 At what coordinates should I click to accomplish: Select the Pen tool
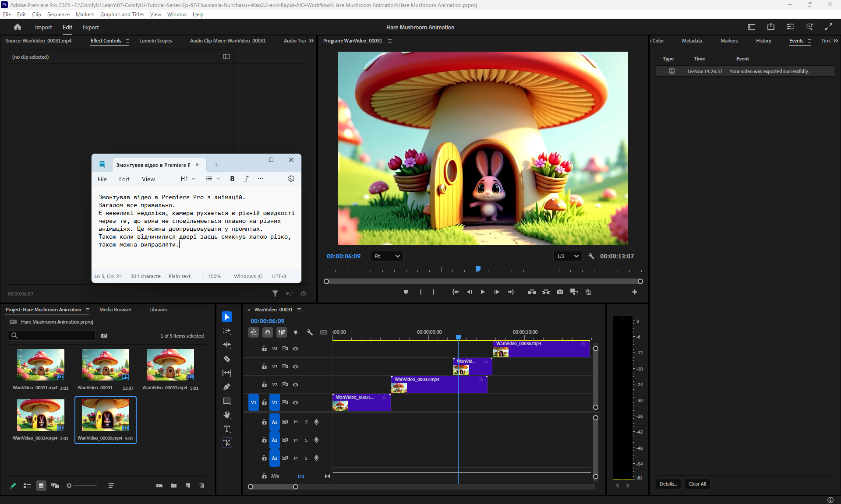tap(227, 387)
